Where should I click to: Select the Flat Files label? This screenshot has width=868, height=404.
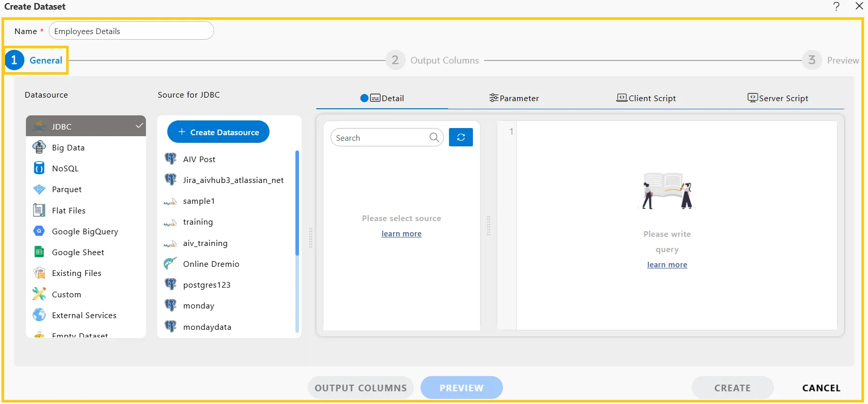coord(69,210)
